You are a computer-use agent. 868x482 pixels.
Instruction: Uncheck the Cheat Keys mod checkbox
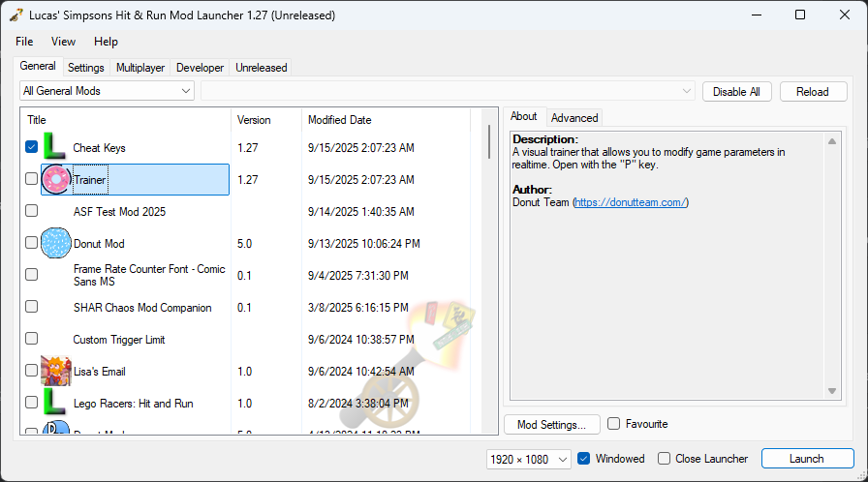pyautogui.click(x=32, y=147)
